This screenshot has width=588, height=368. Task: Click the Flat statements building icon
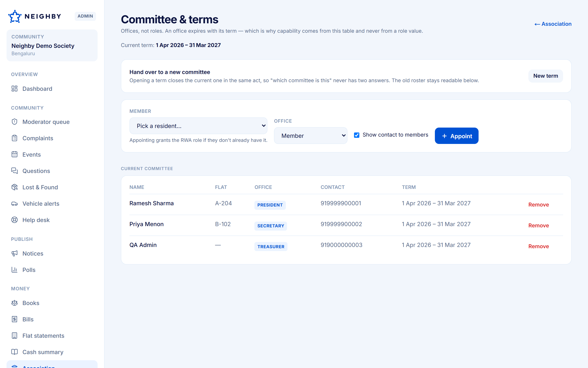14,335
